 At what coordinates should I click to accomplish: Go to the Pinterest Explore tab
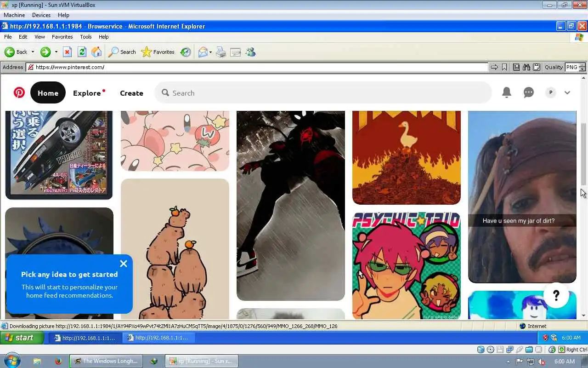pyautogui.click(x=87, y=93)
